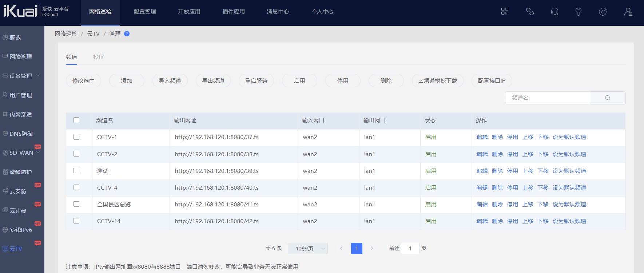The height and width of the screenshot is (273, 644).
Task: Click the 重启服务 button
Action: click(x=256, y=80)
